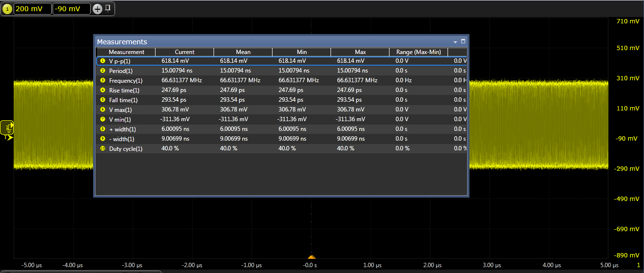Click the Range (Max-Min) column header

[x=418, y=52]
